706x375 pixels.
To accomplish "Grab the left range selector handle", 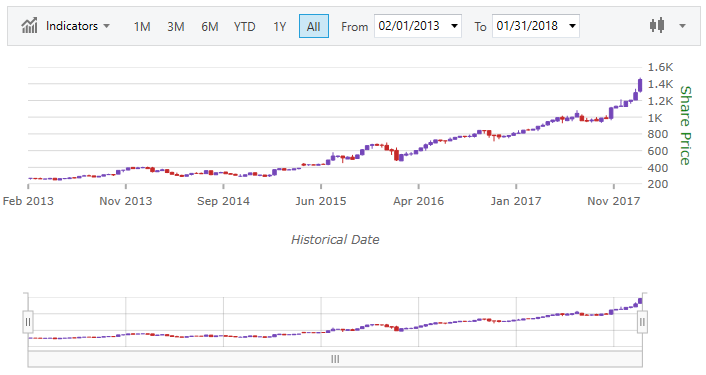I will click(28, 322).
